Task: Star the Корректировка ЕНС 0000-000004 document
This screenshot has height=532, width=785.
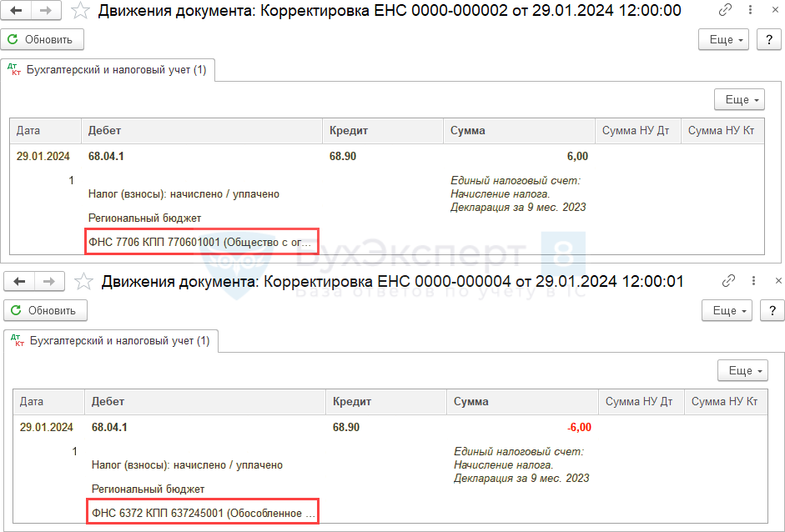Action: (x=83, y=282)
